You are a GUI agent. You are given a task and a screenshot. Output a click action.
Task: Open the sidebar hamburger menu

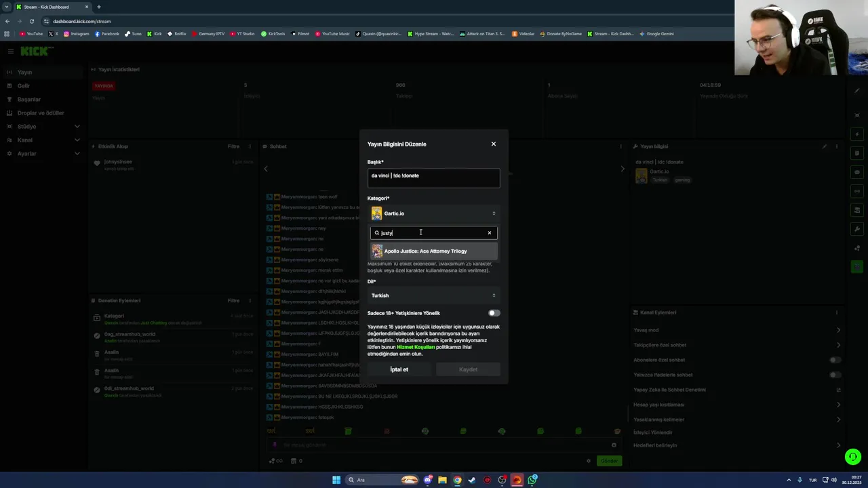coord(10,51)
